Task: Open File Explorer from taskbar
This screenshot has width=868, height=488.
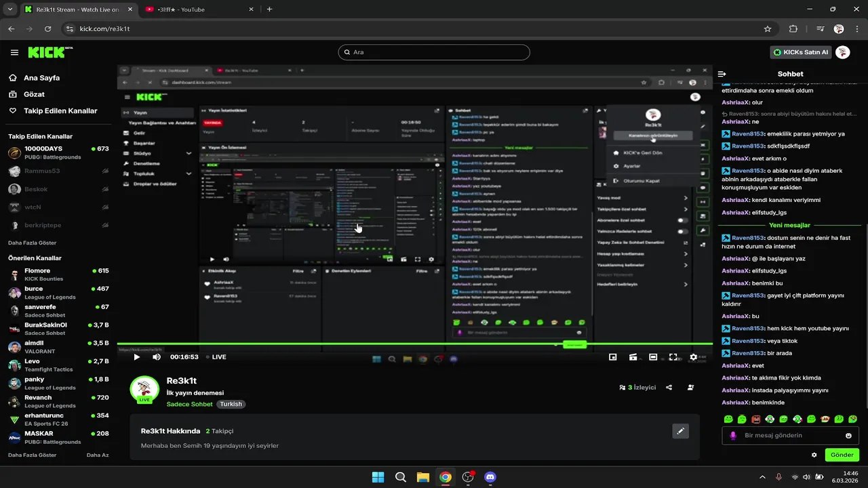Action: pyautogui.click(x=423, y=477)
